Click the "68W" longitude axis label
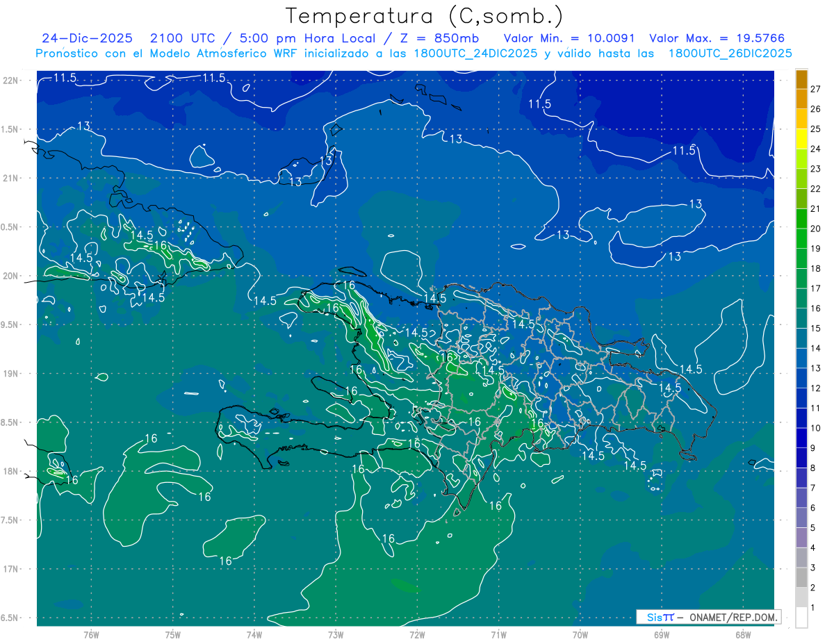This screenshot has width=834, height=644. click(x=742, y=635)
